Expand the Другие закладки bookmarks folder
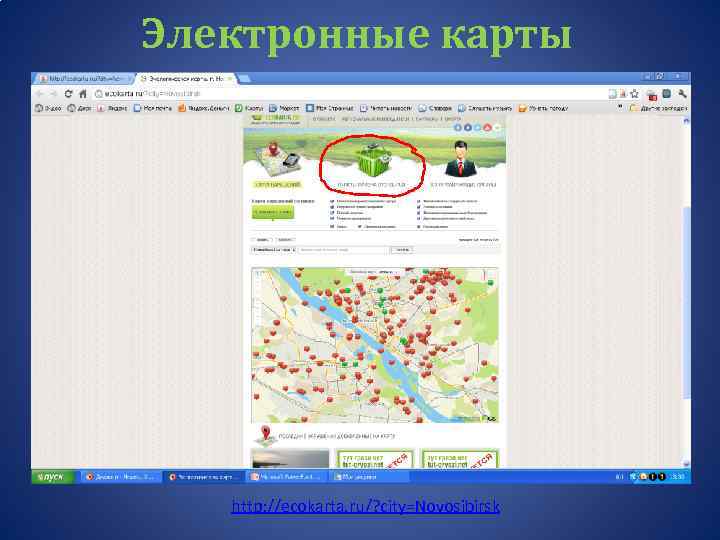 658,108
